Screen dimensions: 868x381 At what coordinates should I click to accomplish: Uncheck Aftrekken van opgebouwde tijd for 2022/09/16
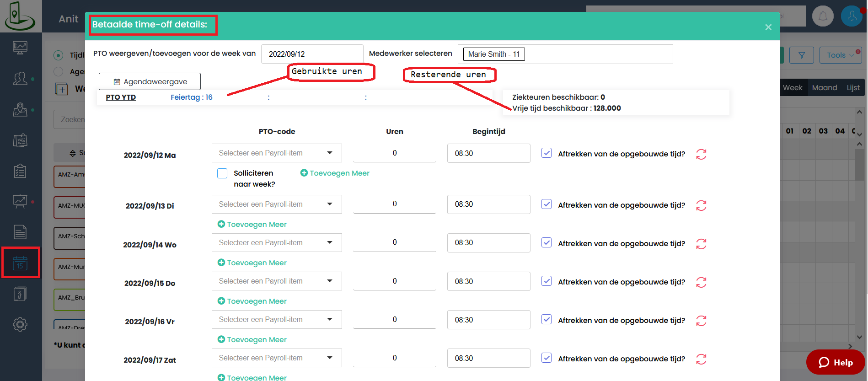[x=547, y=320]
